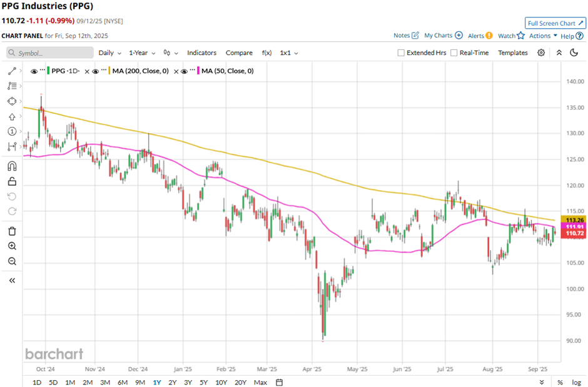Open the f(x) expressions menu

pyautogui.click(x=266, y=53)
